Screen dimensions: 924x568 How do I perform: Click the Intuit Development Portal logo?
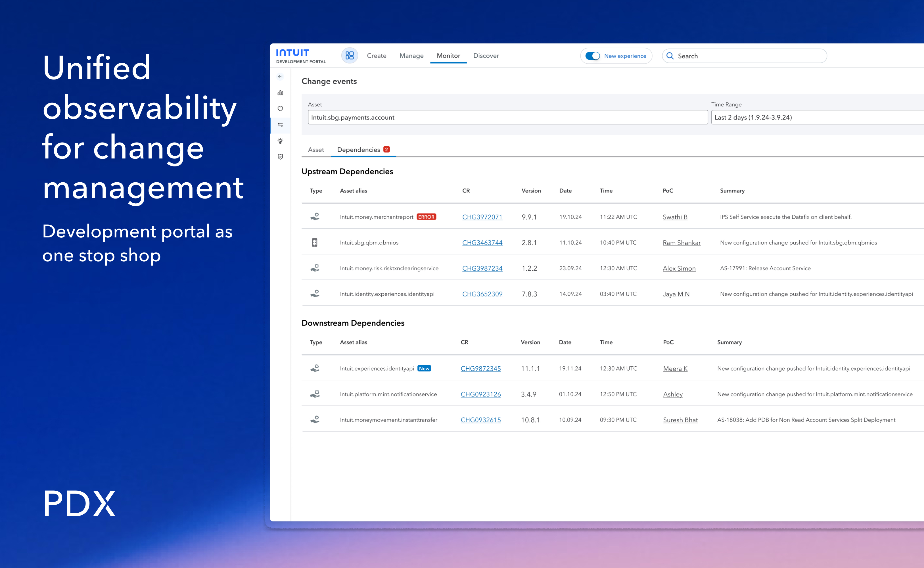click(x=300, y=56)
